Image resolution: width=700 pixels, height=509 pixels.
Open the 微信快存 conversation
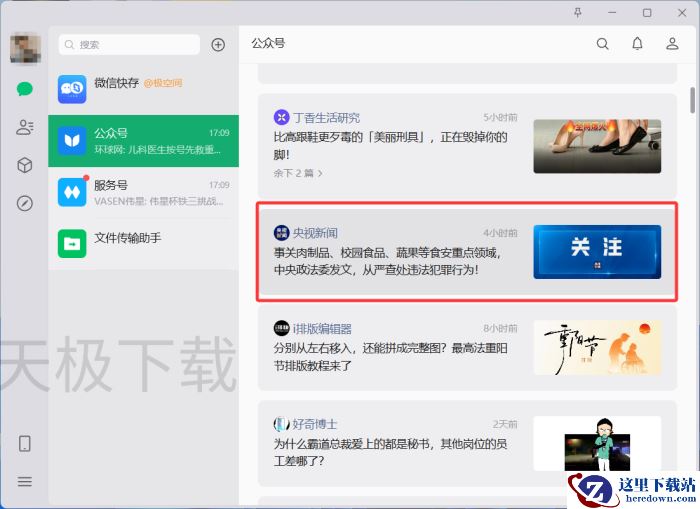pyautogui.click(x=143, y=89)
